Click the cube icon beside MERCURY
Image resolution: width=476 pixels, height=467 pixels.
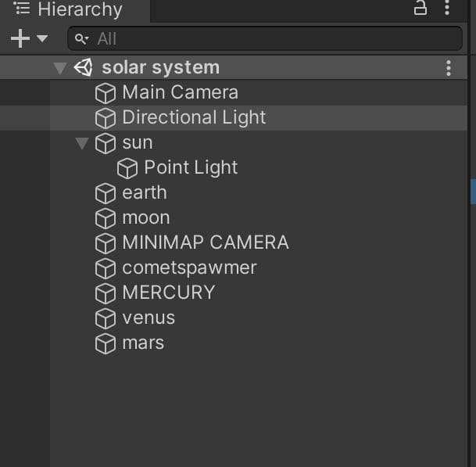(106, 293)
